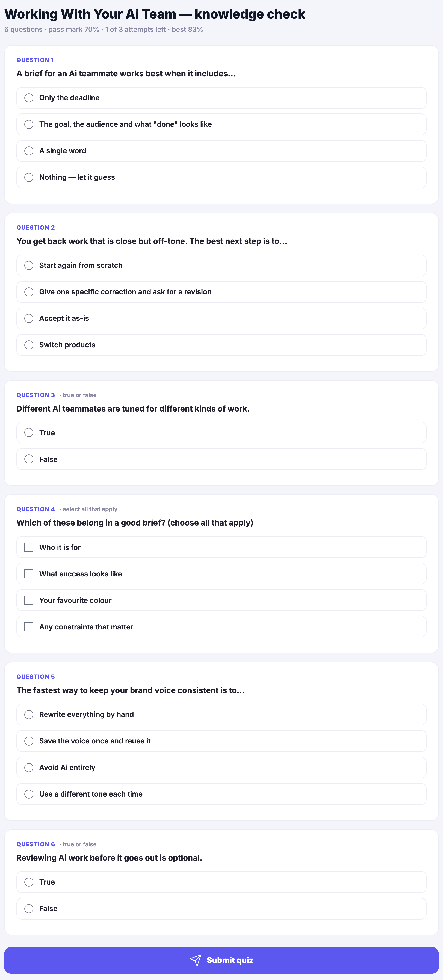Viewport: 443px width, 980px height.
Task: Select 'Nothing — let it guess' option
Action: click(x=221, y=177)
